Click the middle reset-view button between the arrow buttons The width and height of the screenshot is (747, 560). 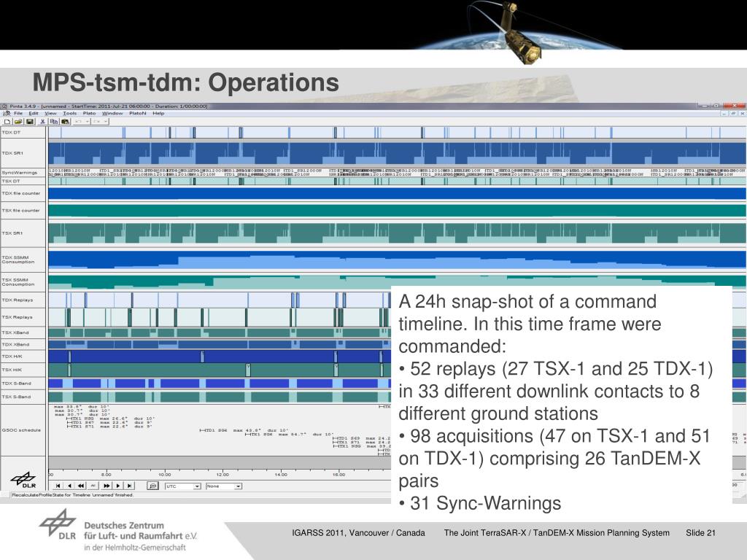pos(93,486)
